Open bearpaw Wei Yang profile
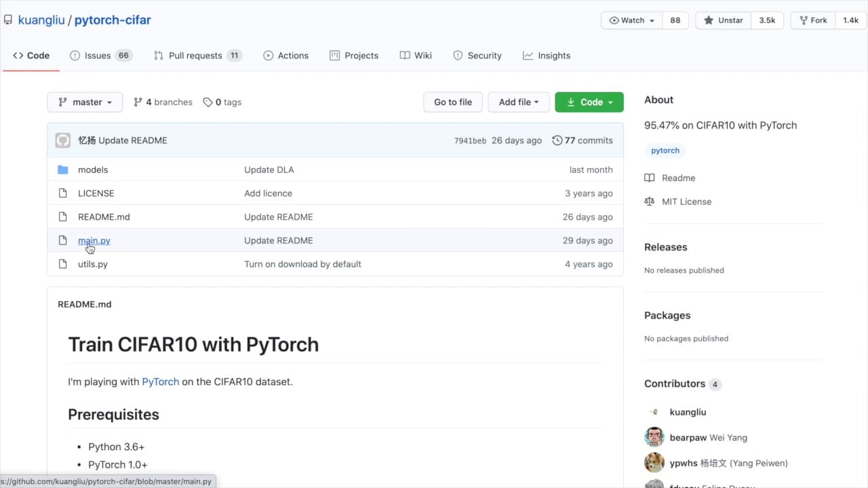The image size is (868, 488). click(x=709, y=438)
